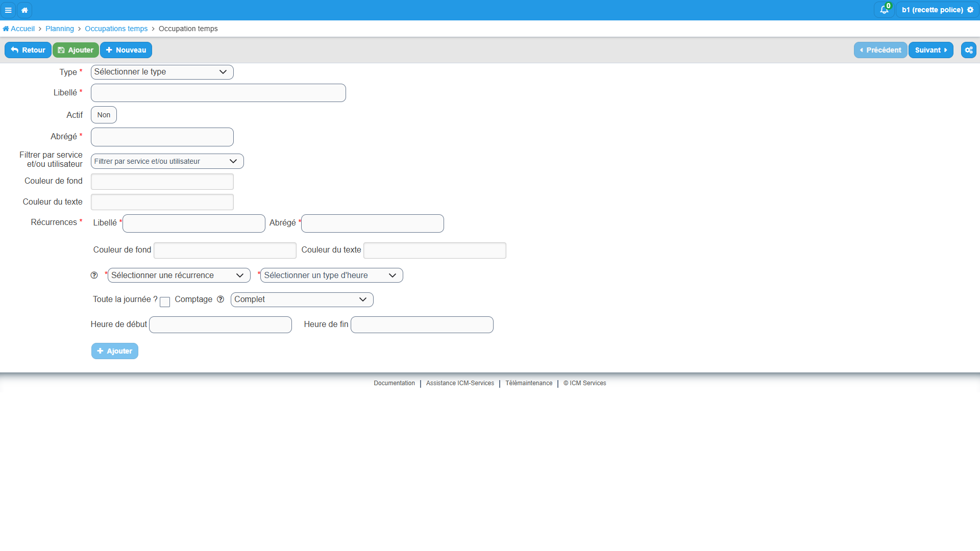Open the main Couleur de fond picker
The height and width of the screenshot is (551, 980).
point(162,182)
